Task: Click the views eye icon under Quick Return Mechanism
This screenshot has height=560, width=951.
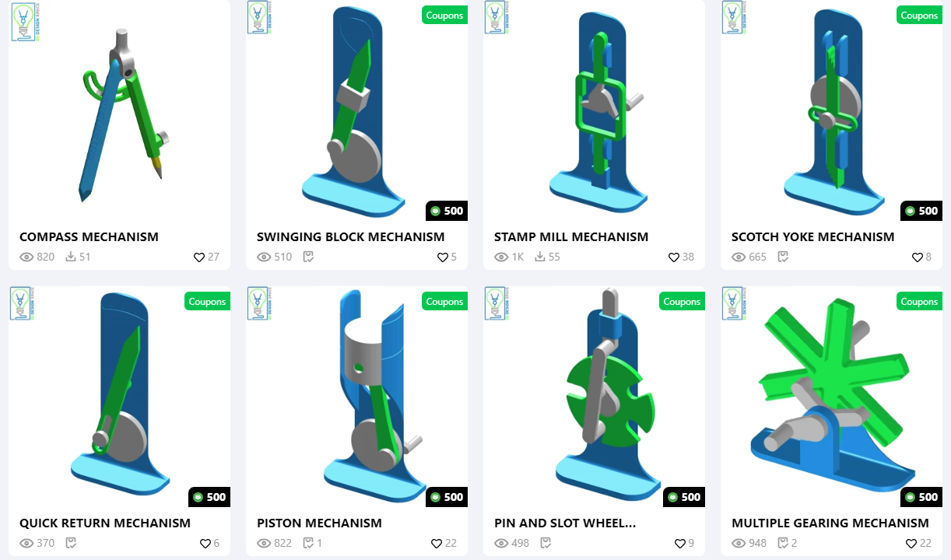Action: [x=26, y=543]
